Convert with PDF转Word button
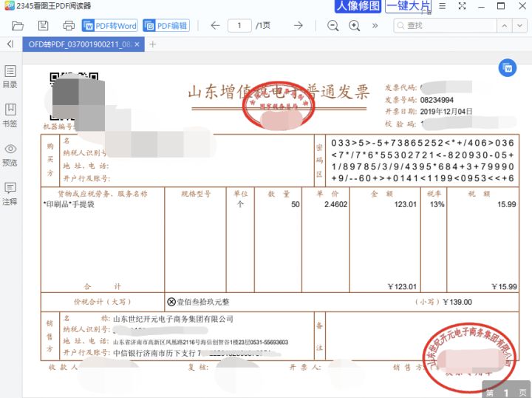This screenshot has height=398, width=532. (110, 25)
